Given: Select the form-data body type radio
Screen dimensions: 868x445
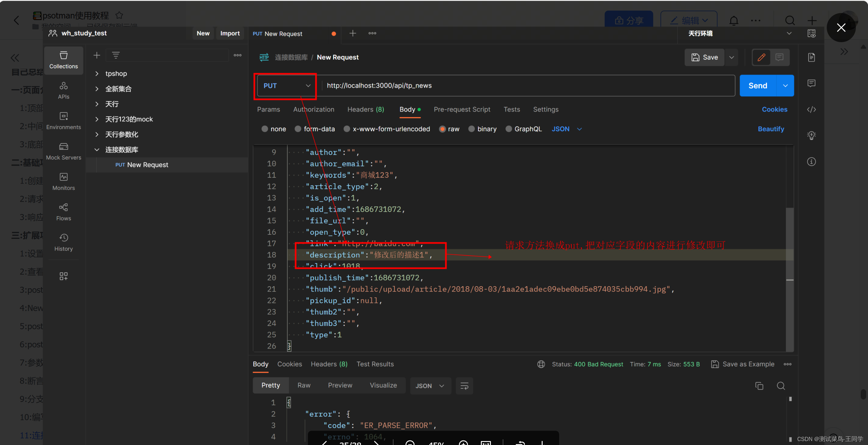Looking at the screenshot, I should click(x=298, y=129).
